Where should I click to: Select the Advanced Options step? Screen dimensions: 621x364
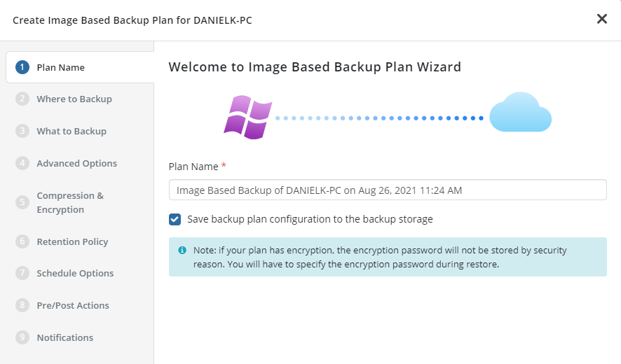pos(76,163)
